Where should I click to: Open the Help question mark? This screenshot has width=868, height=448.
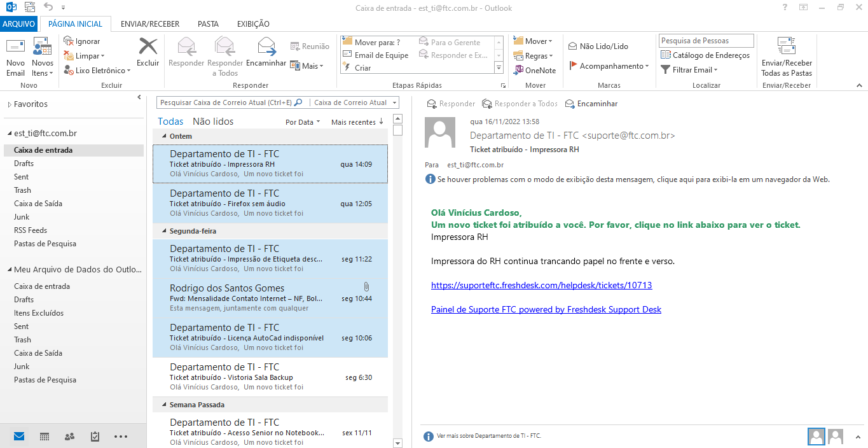click(x=783, y=8)
